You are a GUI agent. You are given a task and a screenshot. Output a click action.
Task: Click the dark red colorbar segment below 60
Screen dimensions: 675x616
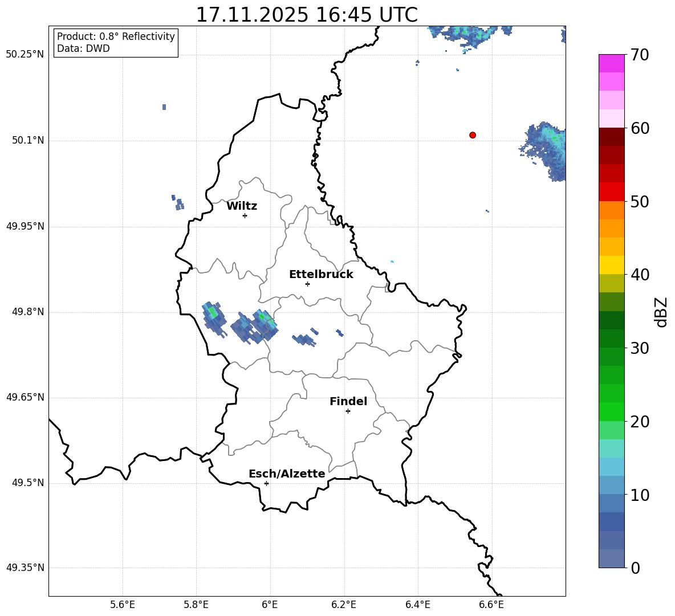[x=611, y=137]
